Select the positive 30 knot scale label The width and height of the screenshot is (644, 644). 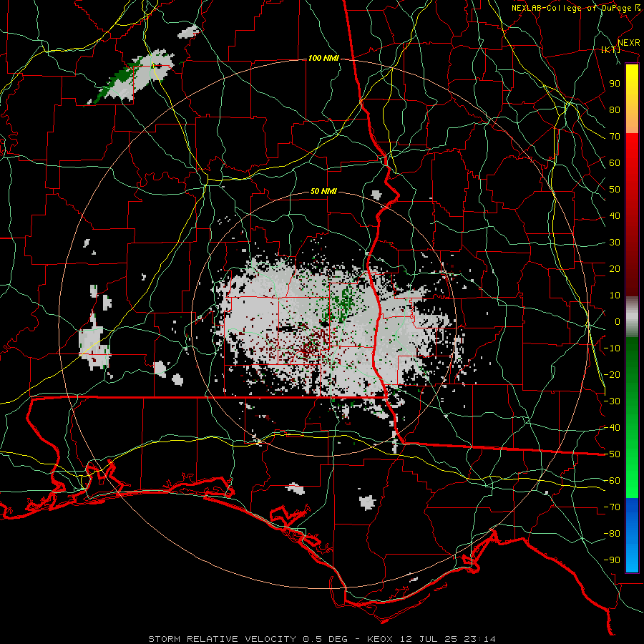click(x=615, y=243)
